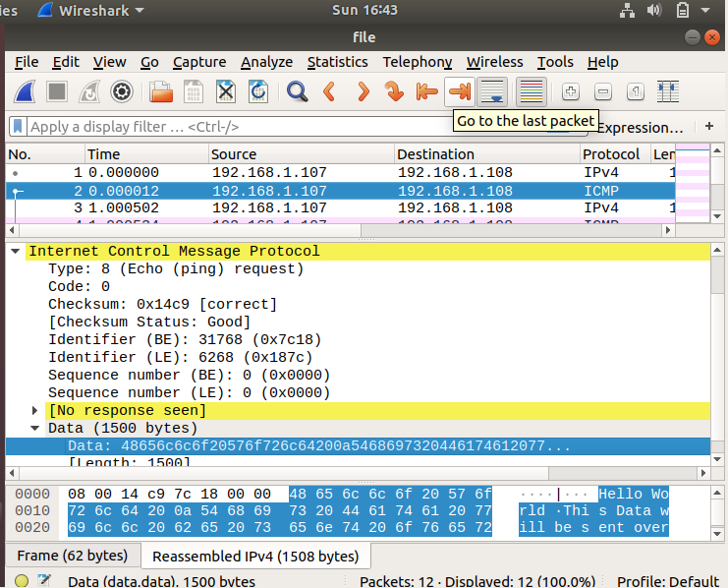Image resolution: width=728 pixels, height=588 pixels.
Task: Go to the first packet icon
Action: pyautogui.click(x=426, y=92)
